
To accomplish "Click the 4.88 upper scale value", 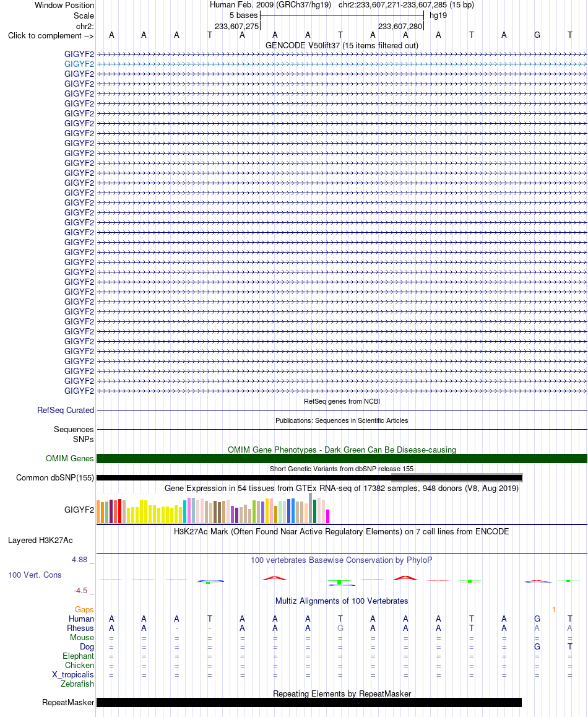I will tap(80, 560).
